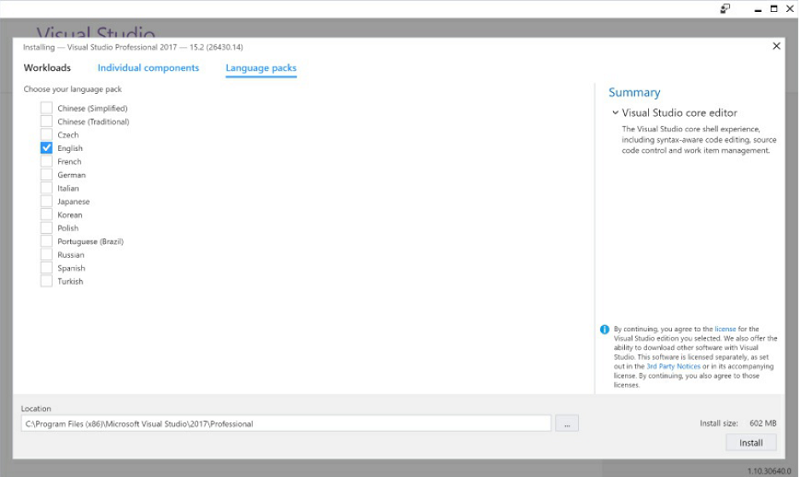The height and width of the screenshot is (477, 800).
Task: Maximize the Visual Studio Installer window
Action: 774,9
